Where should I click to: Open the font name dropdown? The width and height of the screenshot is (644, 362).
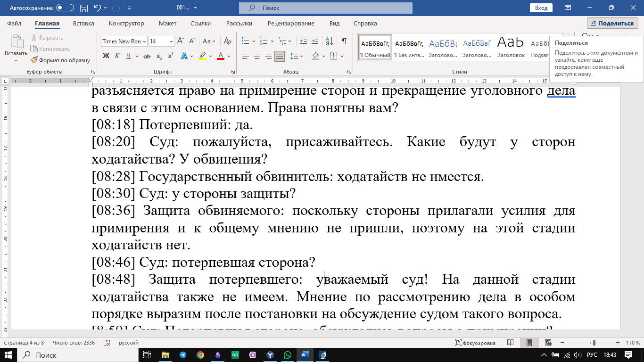[x=144, y=41]
